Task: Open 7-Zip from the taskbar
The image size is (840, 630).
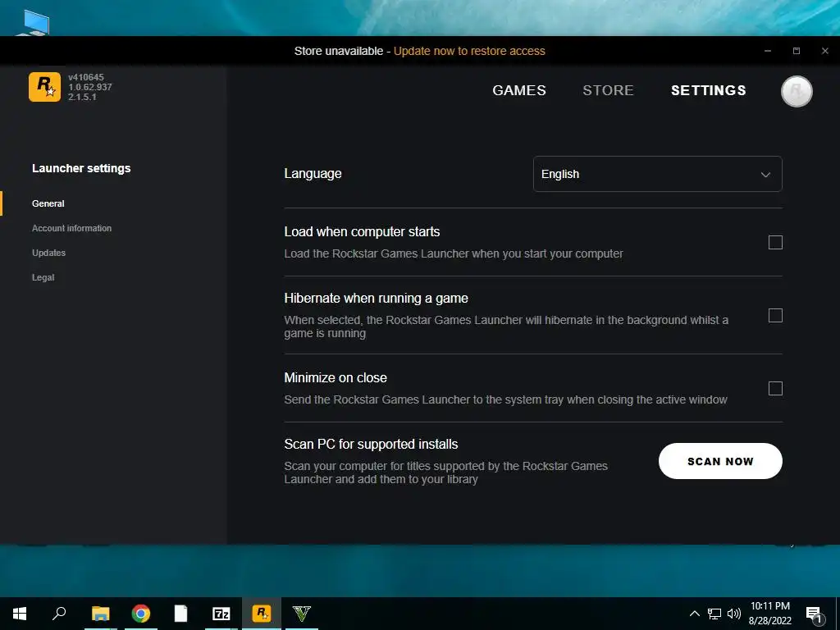Action: pos(221,614)
